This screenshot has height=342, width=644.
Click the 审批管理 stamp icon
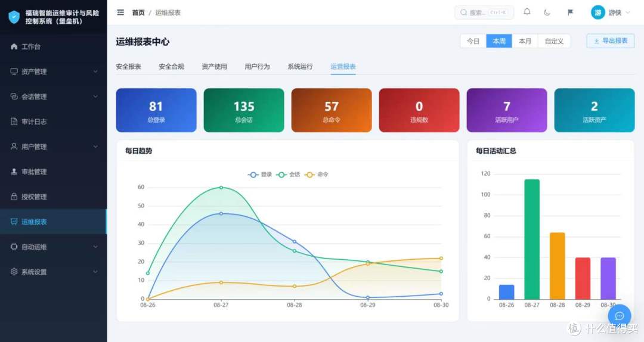click(x=14, y=172)
